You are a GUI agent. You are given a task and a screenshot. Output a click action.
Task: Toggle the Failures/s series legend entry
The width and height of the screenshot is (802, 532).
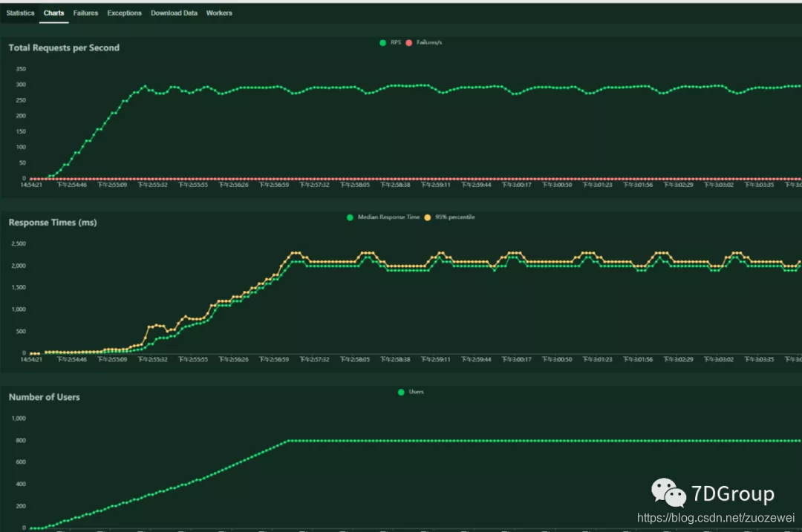click(424, 42)
